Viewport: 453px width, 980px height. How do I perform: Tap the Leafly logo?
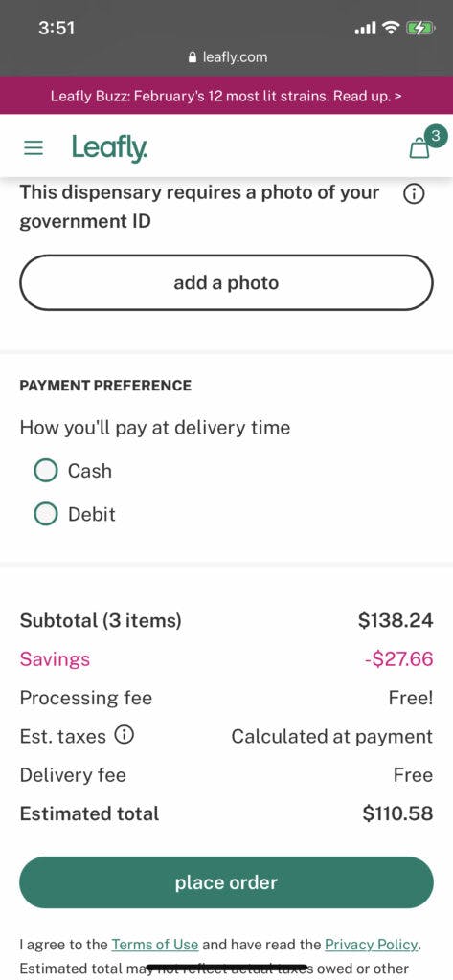pyautogui.click(x=109, y=148)
